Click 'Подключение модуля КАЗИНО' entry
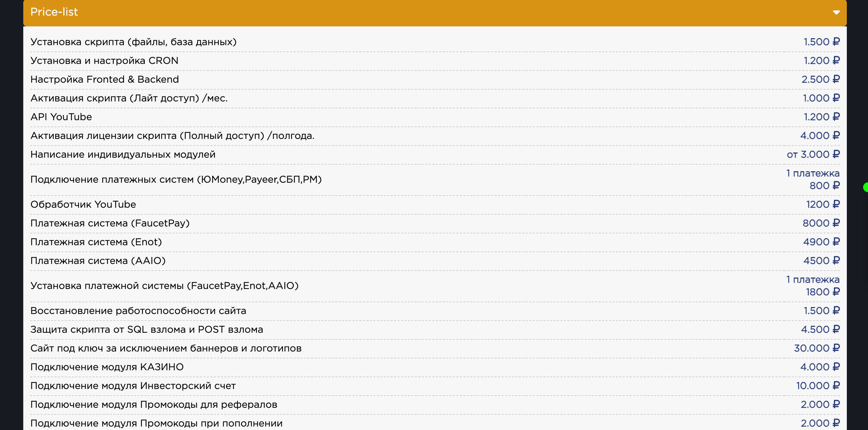868x430 pixels. [x=107, y=367]
